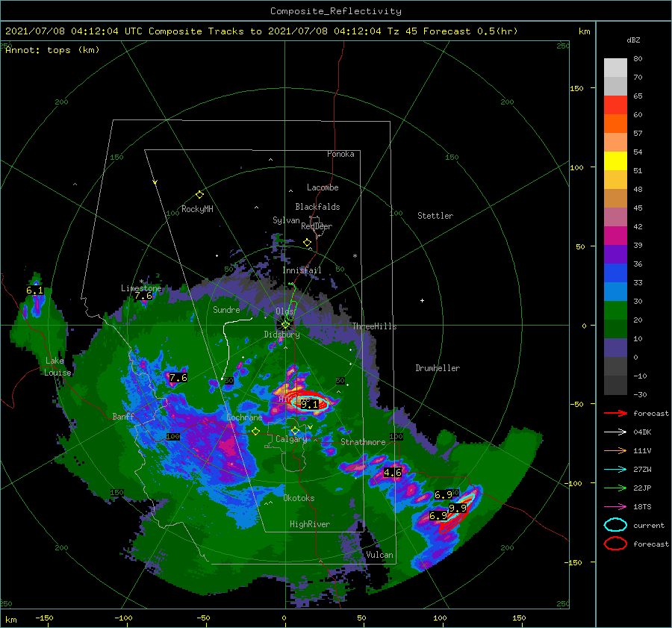Click the yellow diamond marker beside RockyMH

(199, 195)
